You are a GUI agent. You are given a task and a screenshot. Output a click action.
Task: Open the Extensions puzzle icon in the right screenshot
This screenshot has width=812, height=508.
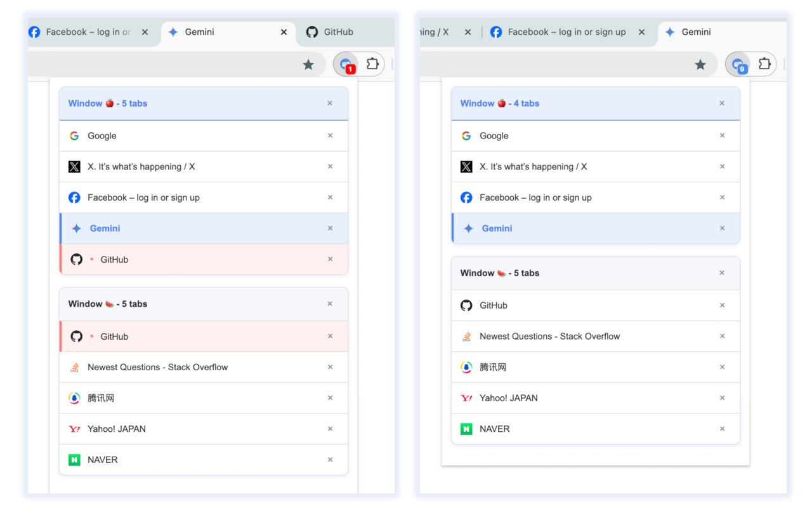[764, 63]
